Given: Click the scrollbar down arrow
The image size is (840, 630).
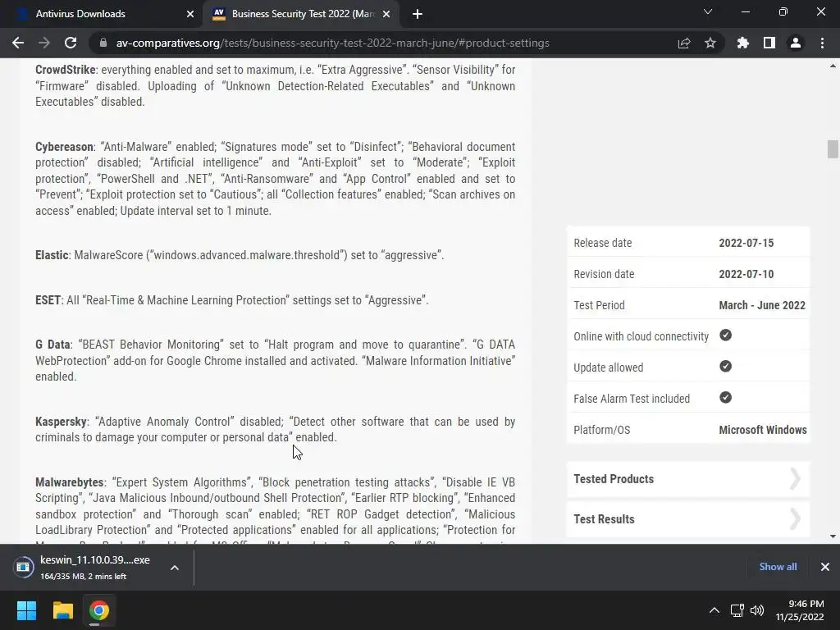Looking at the screenshot, I should pyautogui.click(x=833, y=536).
